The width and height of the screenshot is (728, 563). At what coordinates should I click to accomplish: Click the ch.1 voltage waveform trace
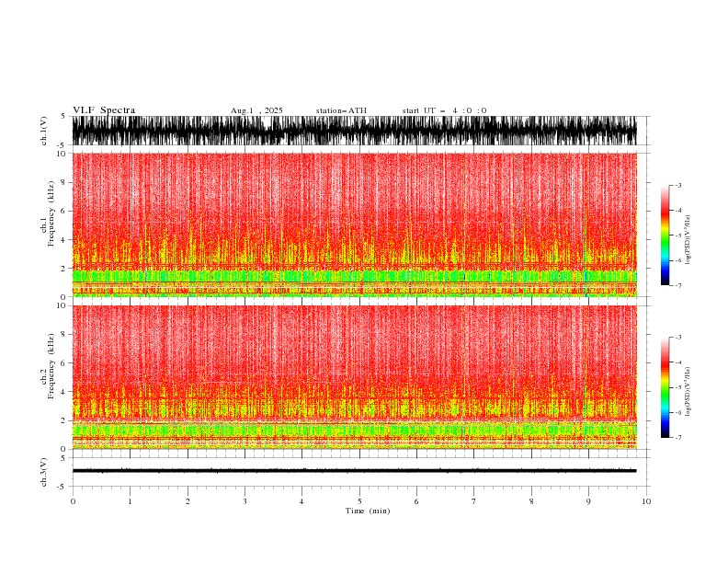tap(354, 131)
